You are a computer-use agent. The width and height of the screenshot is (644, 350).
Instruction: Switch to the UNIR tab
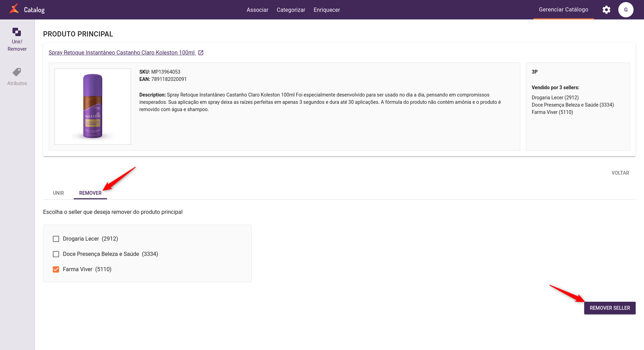click(x=58, y=193)
